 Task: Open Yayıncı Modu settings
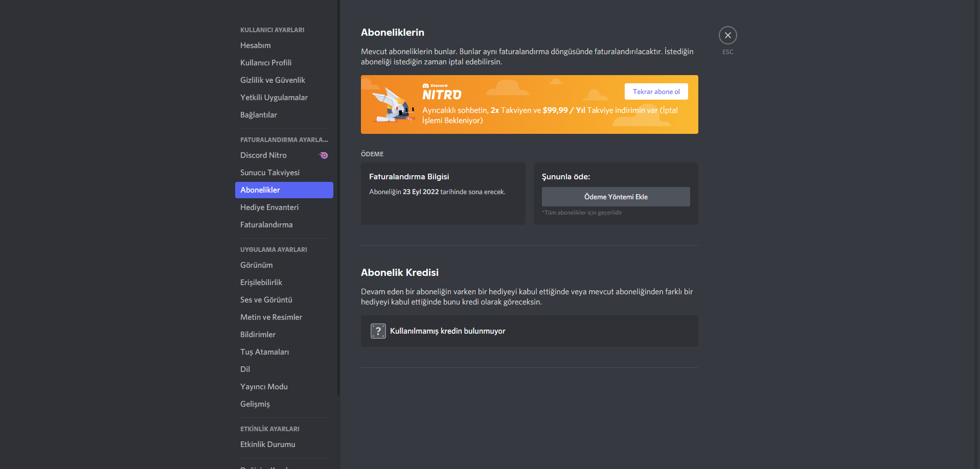(284, 387)
